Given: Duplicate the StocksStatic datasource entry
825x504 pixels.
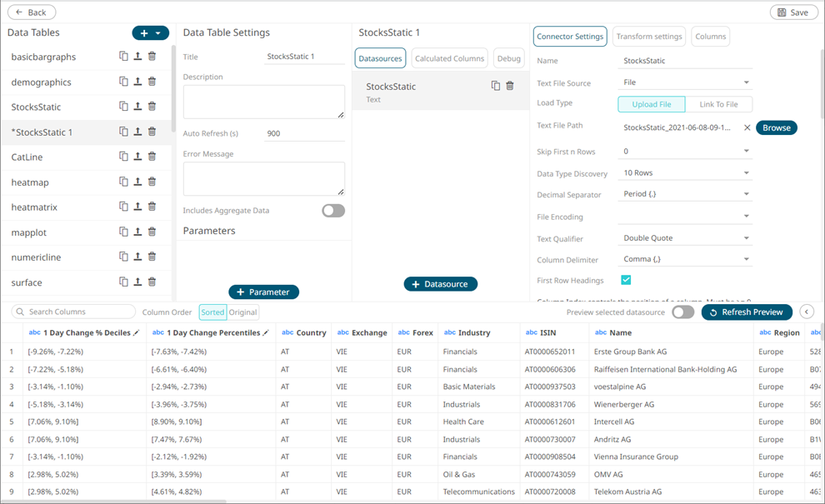Looking at the screenshot, I should 496,86.
